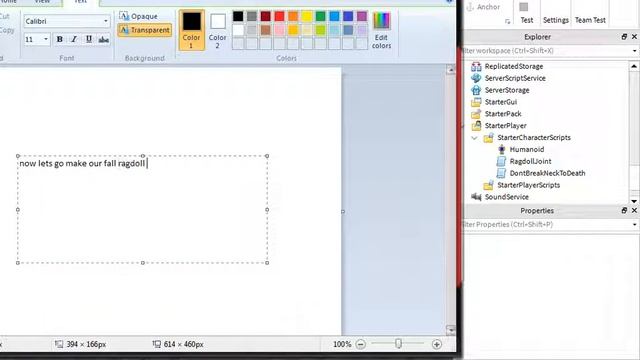Pick the green color swatch
640x360 pixels.
320,16
